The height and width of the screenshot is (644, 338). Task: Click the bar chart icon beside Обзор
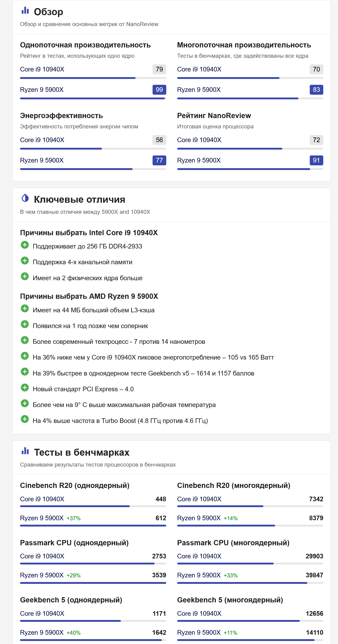(25, 10)
